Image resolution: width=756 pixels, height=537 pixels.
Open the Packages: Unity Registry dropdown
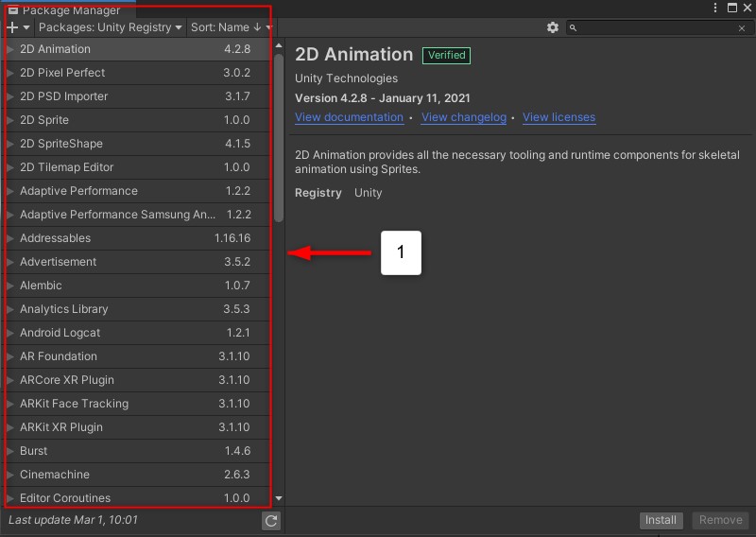pyautogui.click(x=110, y=27)
